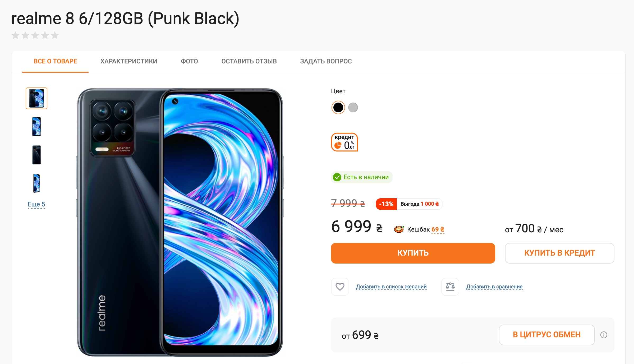This screenshot has height=364, width=634.
Task: Select the silver color option
Action: (353, 108)
